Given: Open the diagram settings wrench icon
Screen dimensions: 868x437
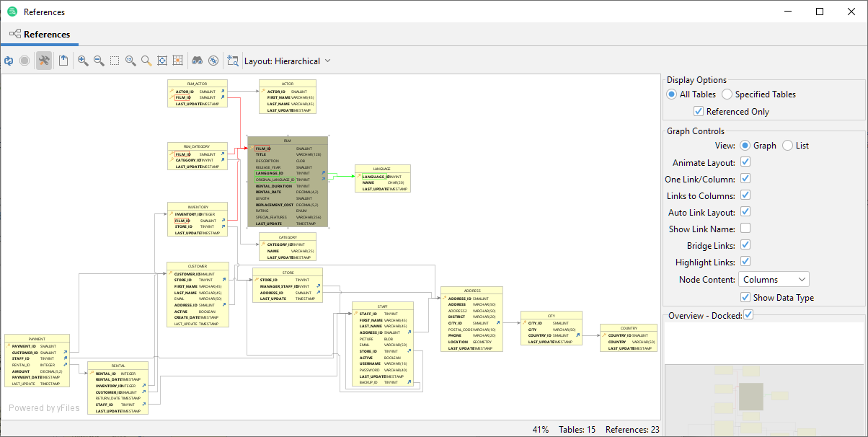Looking at the screenshot, I should pos(43,61).
